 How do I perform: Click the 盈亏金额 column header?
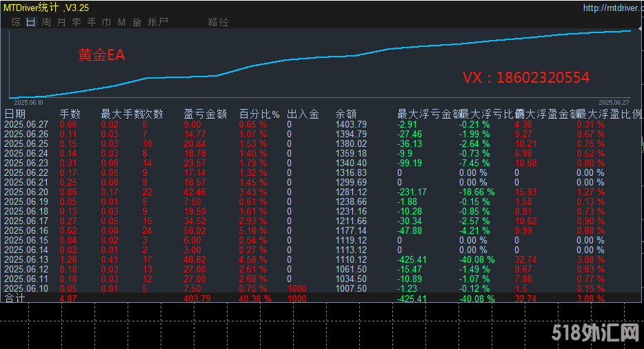pyautogui.click(x=205, y=114)
